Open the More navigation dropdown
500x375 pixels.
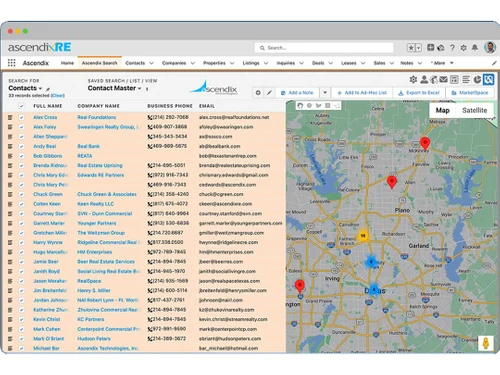(x=443, y=63)
